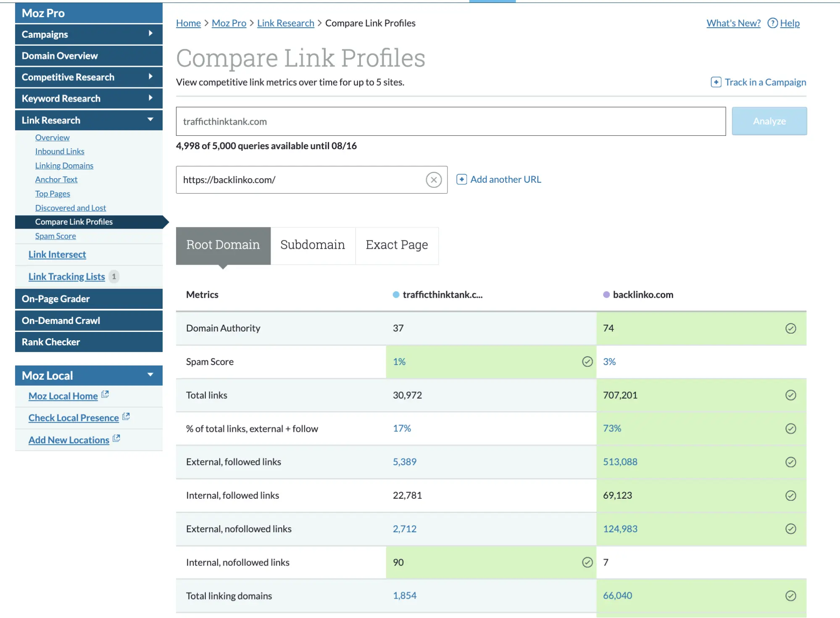This screenshot has width=840, height=618.
Task: Clear the backlinko.com URL using the X icon
Action: coord(434,180)
